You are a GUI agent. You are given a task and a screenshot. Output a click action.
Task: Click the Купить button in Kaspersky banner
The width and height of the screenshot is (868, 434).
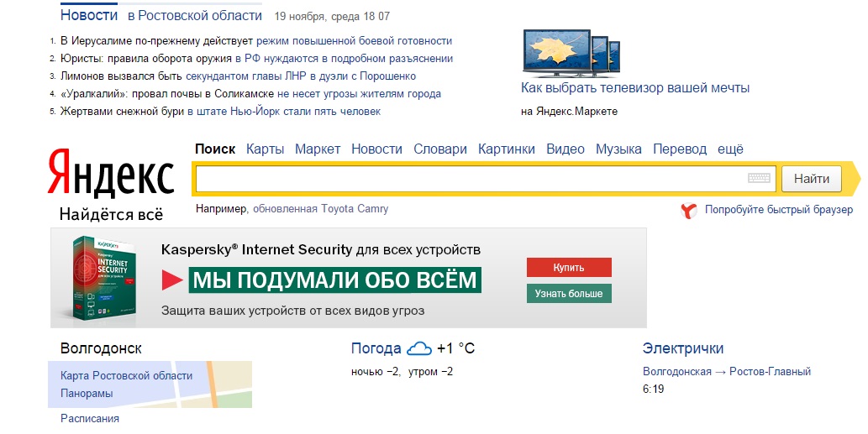point(569,267)
